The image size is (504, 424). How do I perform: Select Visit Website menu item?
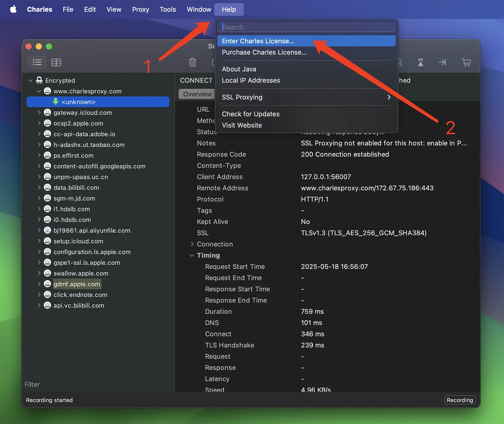(307, 125)
